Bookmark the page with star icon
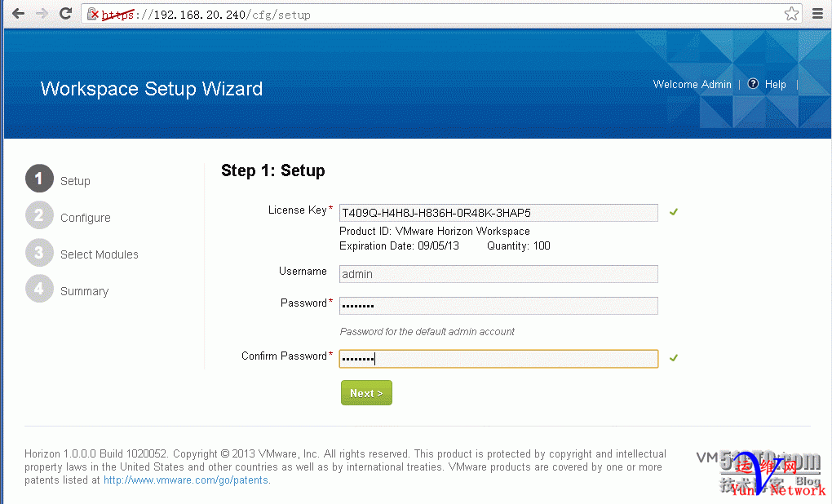 click(x=791, y=14)
